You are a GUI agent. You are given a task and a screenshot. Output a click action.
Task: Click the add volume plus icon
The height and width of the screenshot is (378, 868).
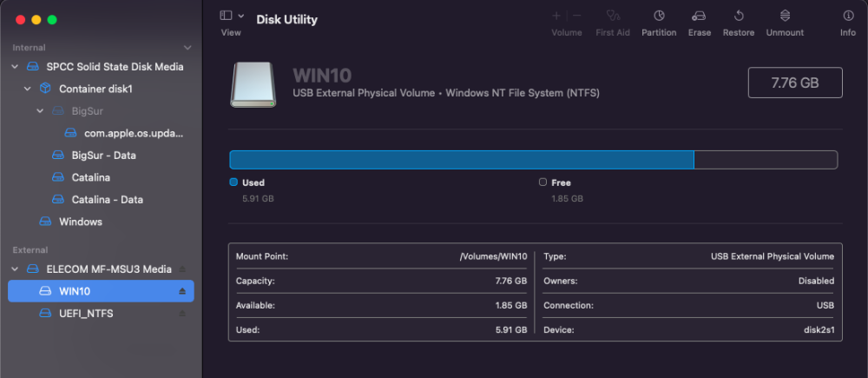pos(556,16)
